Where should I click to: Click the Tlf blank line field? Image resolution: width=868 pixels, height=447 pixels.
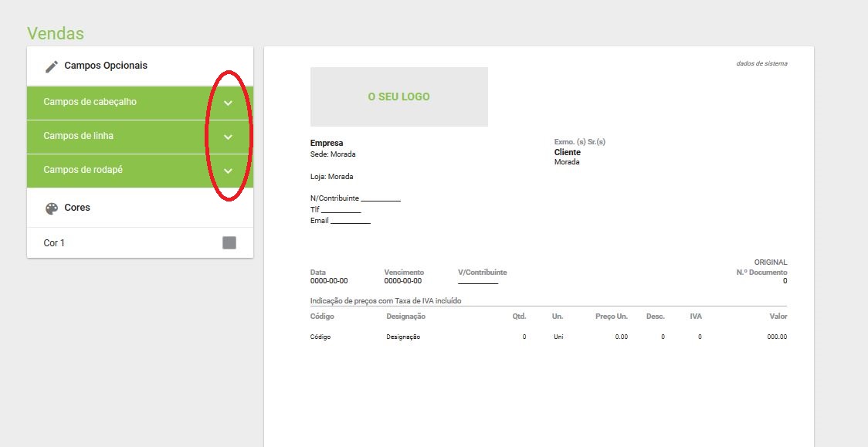tap(341, 209)
